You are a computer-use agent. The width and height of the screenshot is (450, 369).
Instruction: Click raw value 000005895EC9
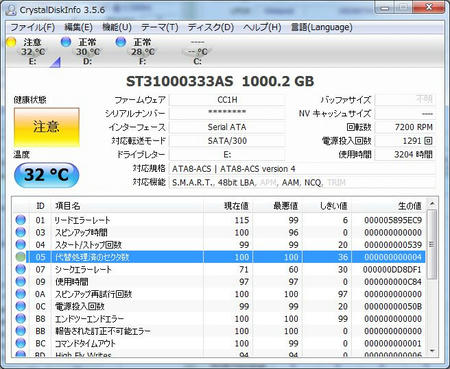393,220
